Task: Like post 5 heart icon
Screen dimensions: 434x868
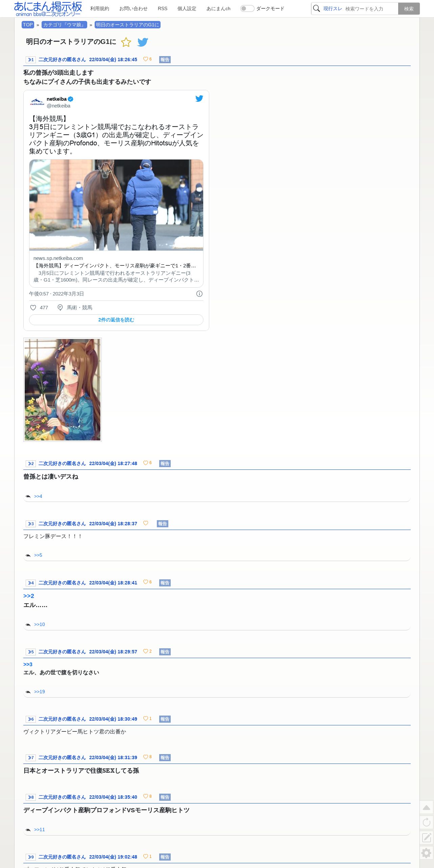Action: coord(146,651)
